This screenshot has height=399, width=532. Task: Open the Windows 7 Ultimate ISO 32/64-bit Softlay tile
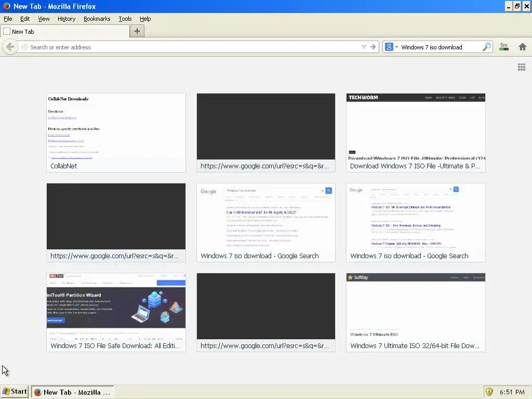tap(416, 312)
